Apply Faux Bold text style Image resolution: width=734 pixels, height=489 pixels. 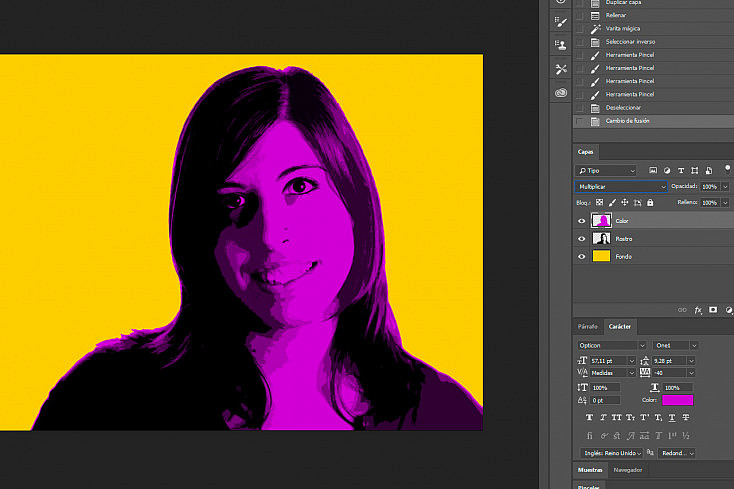[589, 417]
